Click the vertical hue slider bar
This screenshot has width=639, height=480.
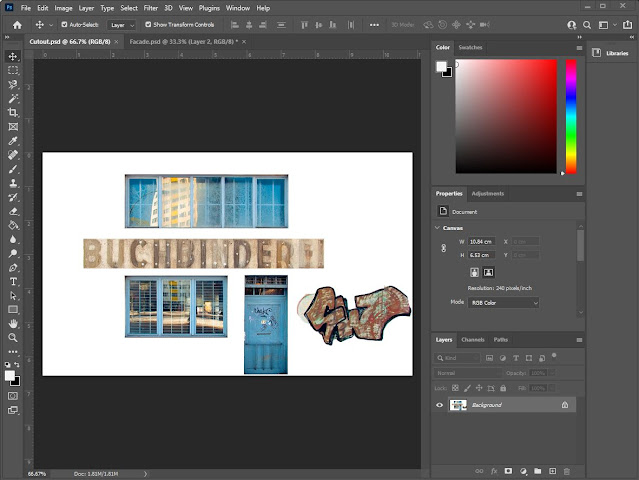571,117
